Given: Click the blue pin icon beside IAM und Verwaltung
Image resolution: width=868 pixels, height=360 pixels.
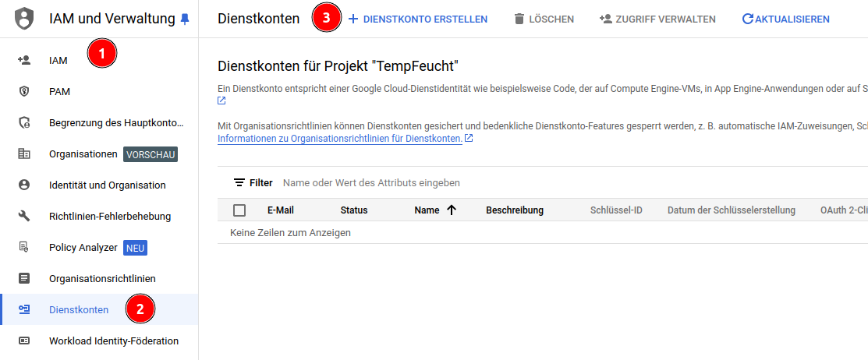Looking at the screenshot, I should (184, 19).
